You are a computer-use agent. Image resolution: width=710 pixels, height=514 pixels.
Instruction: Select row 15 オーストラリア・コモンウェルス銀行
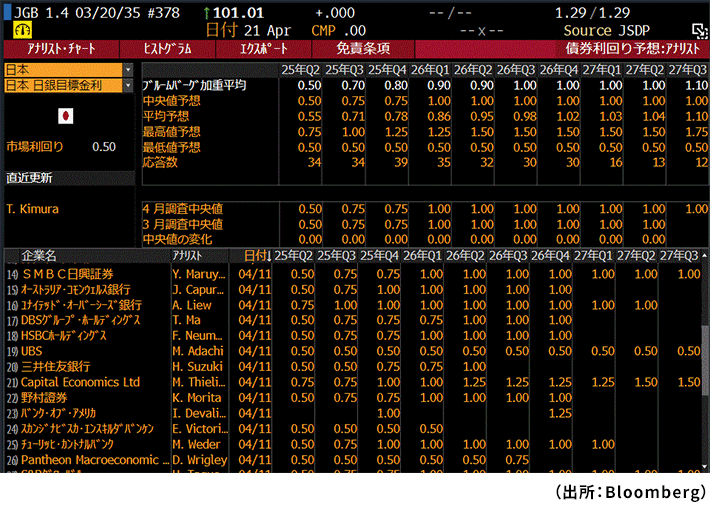(x=352, y=289)
